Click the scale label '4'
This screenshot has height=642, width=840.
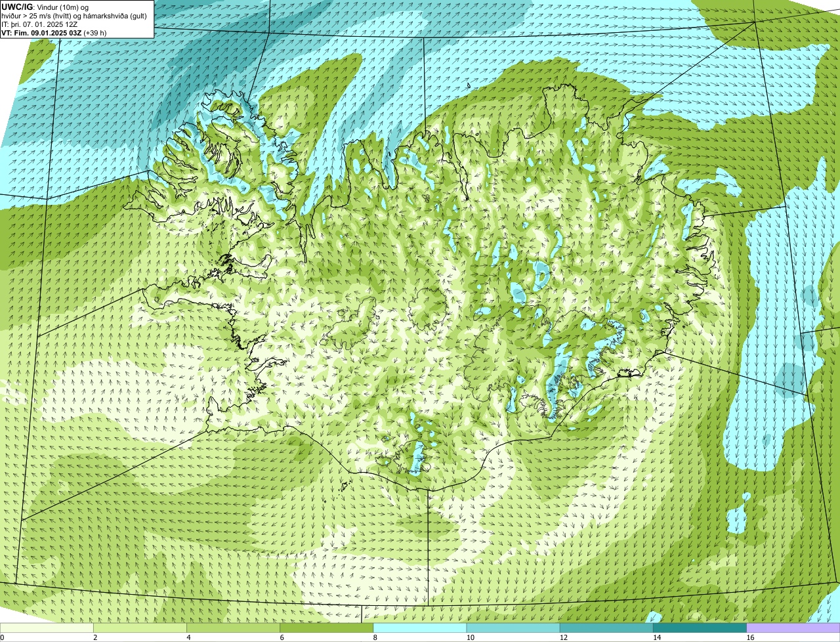[x=188, y=637]
